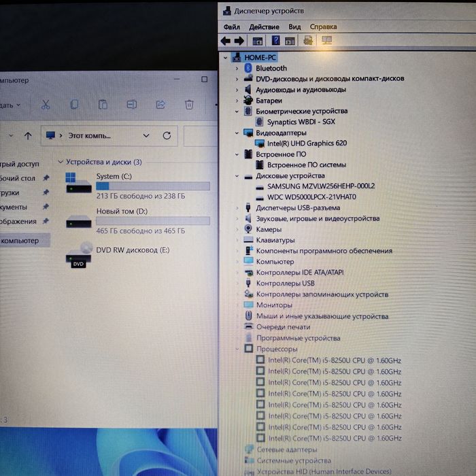Select the Клавиатуры keyboard icon
This screenshot has width=476, height=476.
click(x=248, y=240)
